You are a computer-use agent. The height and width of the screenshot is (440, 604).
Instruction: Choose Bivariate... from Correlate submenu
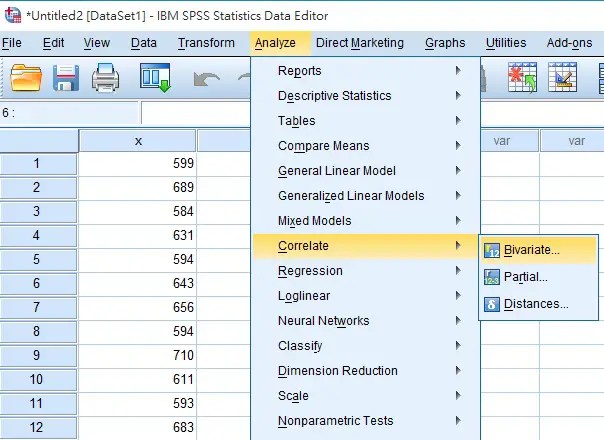click(539, 250)
